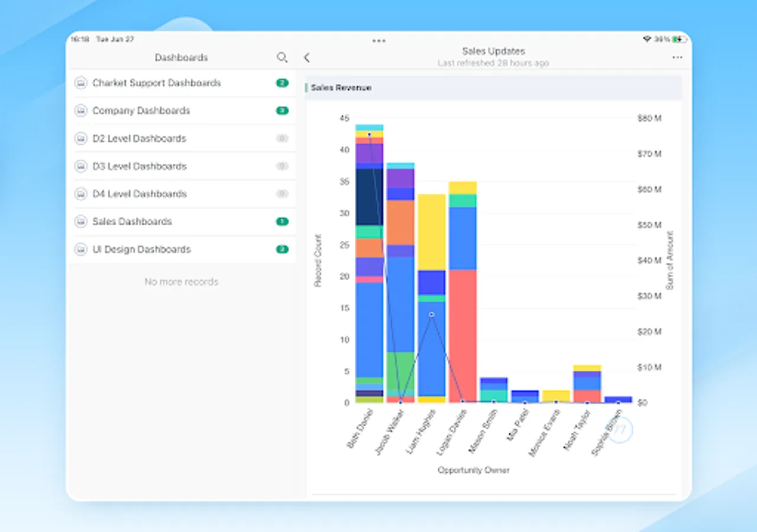Viewport: 757px width, 532px height.
Task: Click the green count badge on Company Dashboards
Action: click(x=282, y=111)
